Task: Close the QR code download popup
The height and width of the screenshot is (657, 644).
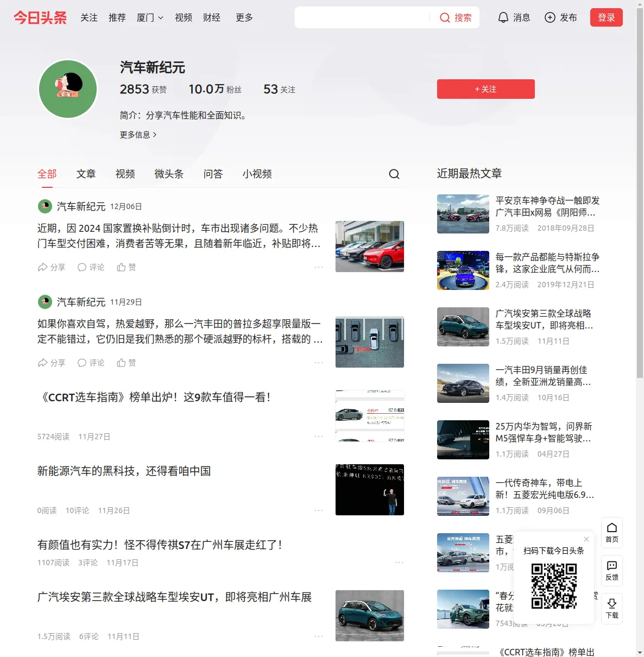Action: coord(586,539)
